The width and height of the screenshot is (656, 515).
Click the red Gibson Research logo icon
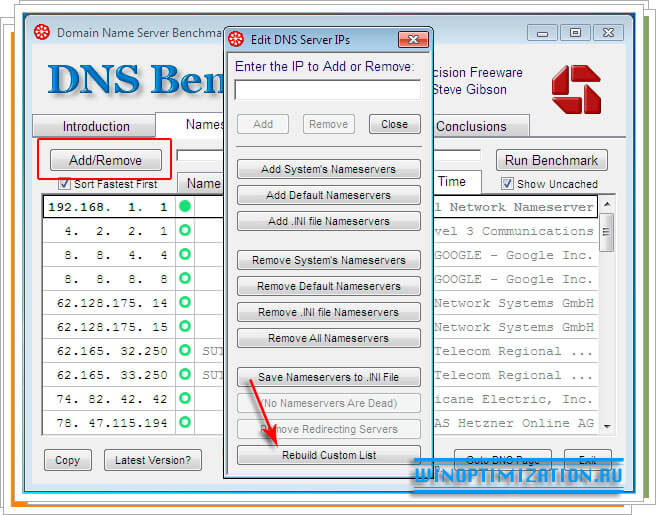pyautogui.click(x=576, y=89)
